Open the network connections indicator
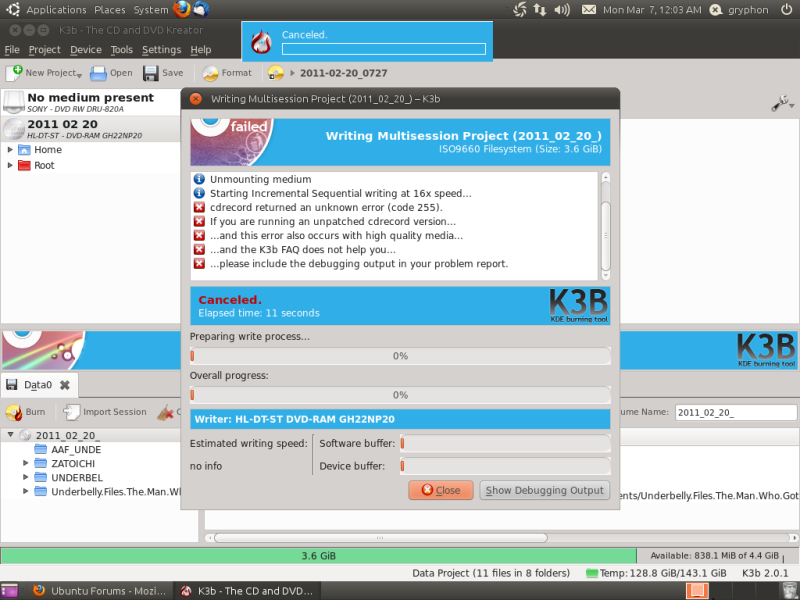The height and width of the screenshot is (600, 800). point(540,10)
